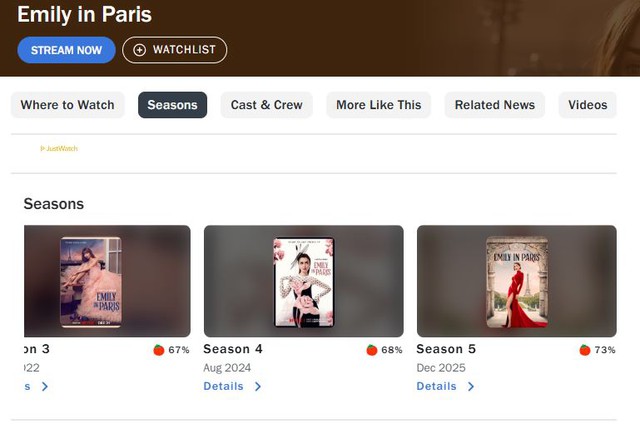Open the Related News tab
Viewport: 640px width, 424px height.
[495, 105]
